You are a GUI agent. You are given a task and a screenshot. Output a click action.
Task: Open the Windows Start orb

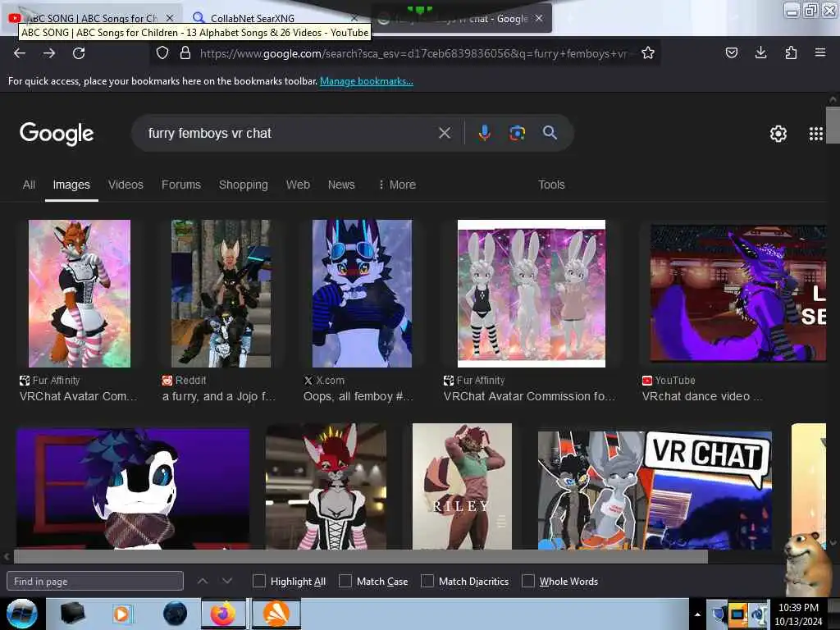[x=22, y=614]
